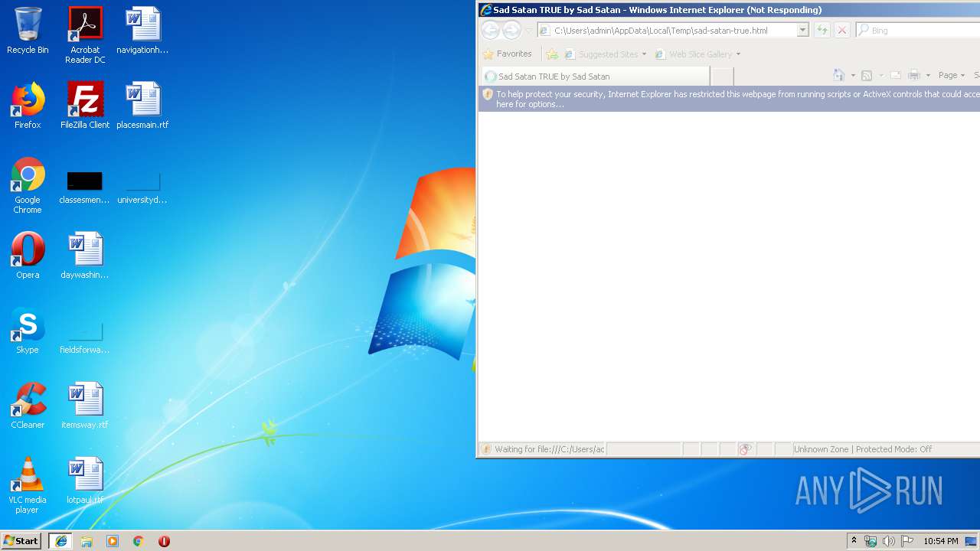Click the Internet Explorer Forward arrow
The height and width of the screenshot is (551, 980).
(511, 30)
